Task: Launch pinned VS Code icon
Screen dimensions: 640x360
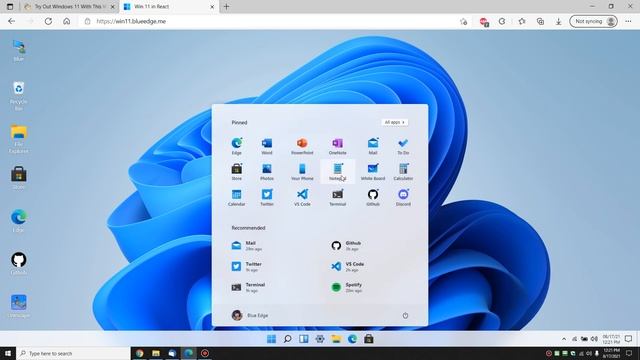Action: click(302, 198)
